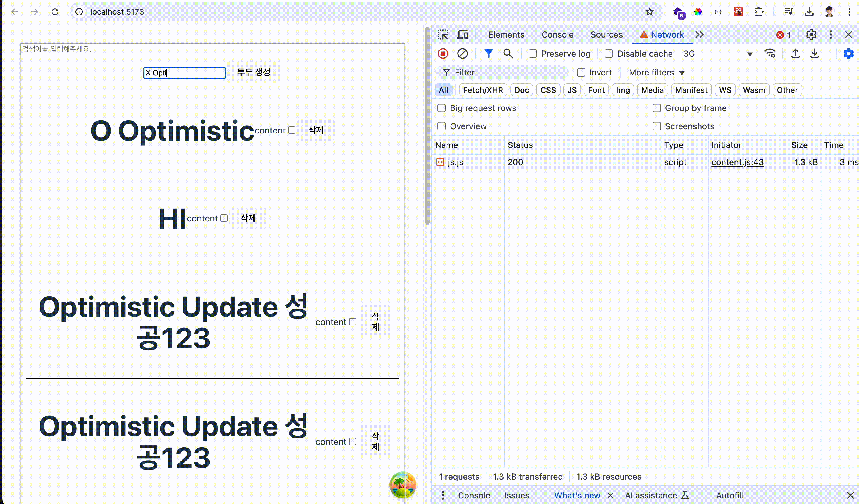Image resolution: width=859 pixels, height=504 pixels.
Task: Open the content.js:43 initiator link
Action: tap(737, 162)
